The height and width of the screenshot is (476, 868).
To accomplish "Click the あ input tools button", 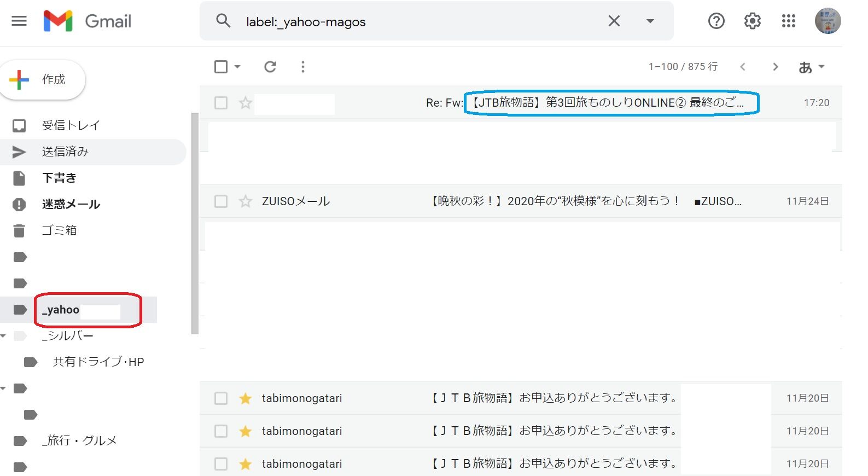I will (x=805, y=67).
